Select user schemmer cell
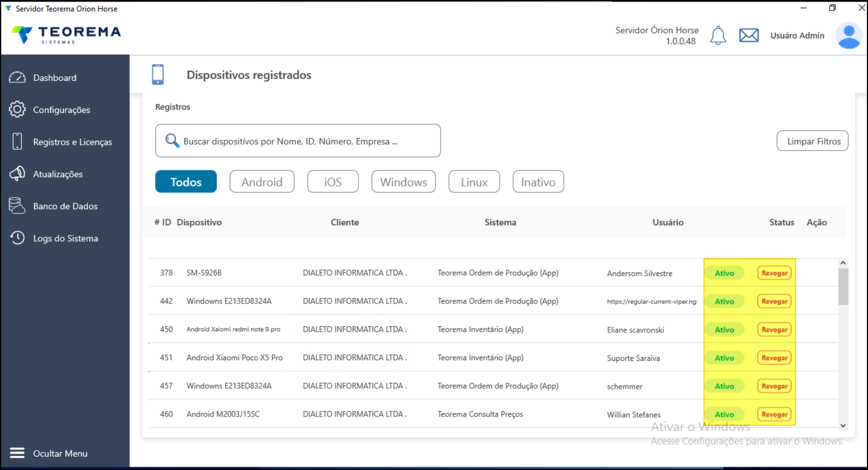868x470 pixels. click(x=624, y=386)
